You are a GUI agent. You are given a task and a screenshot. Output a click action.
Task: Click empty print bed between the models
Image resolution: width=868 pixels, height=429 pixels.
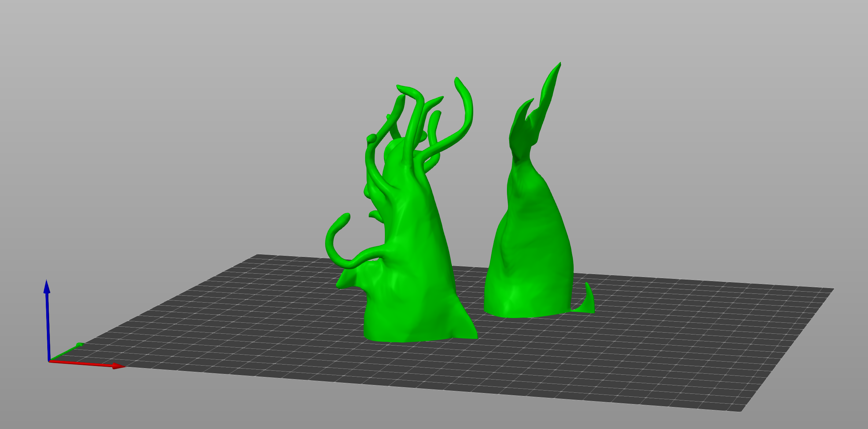click(473, 293)
